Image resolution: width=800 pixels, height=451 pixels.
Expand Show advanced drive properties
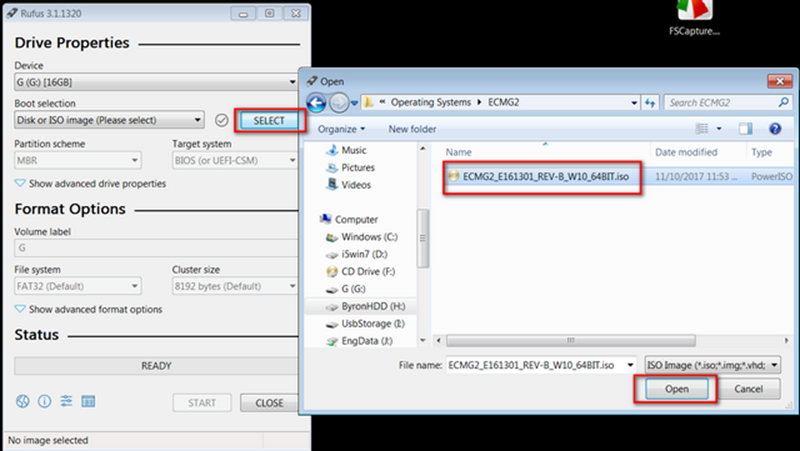pos(90,183)
